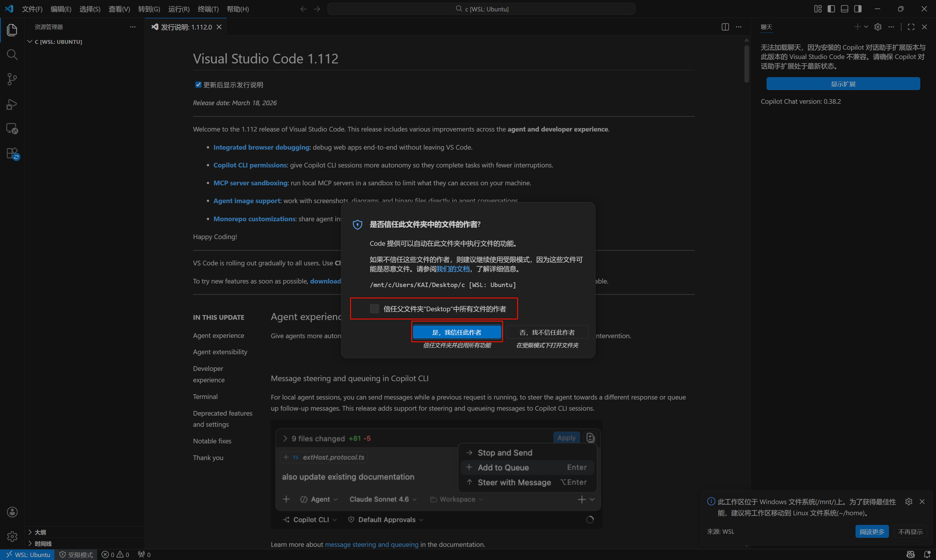Open the Source Control view icon
Screen dimensions: 936x560
pyautogui.click(x=12, y=79)
